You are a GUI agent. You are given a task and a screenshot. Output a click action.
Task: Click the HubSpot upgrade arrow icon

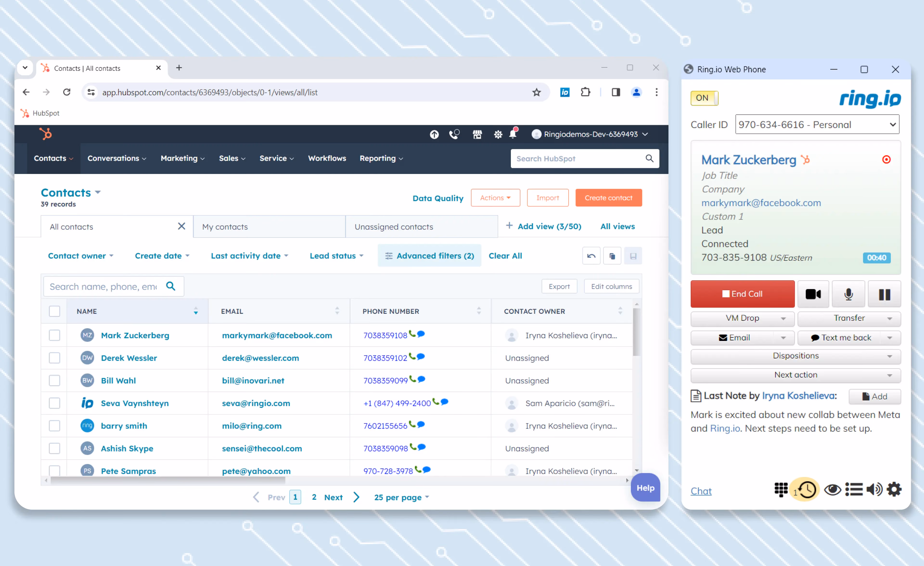tap(434, 134)
